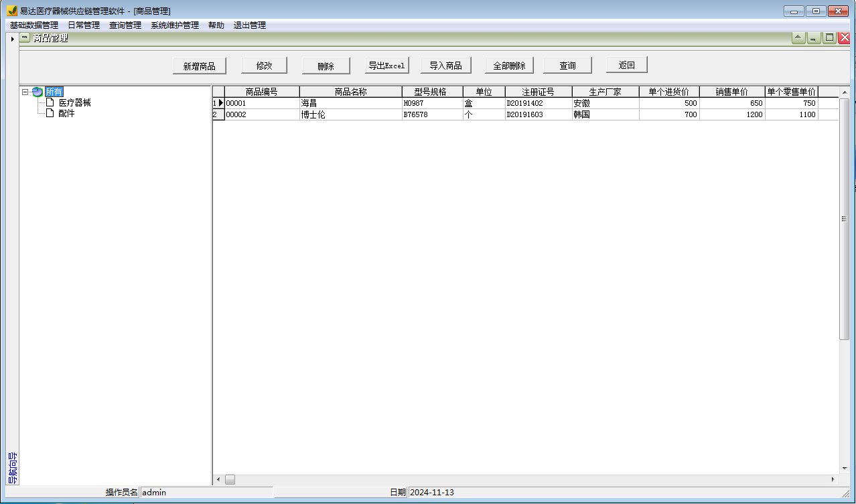Click model cell H0987
Screen dimensions: 856x504
[433, 104]
